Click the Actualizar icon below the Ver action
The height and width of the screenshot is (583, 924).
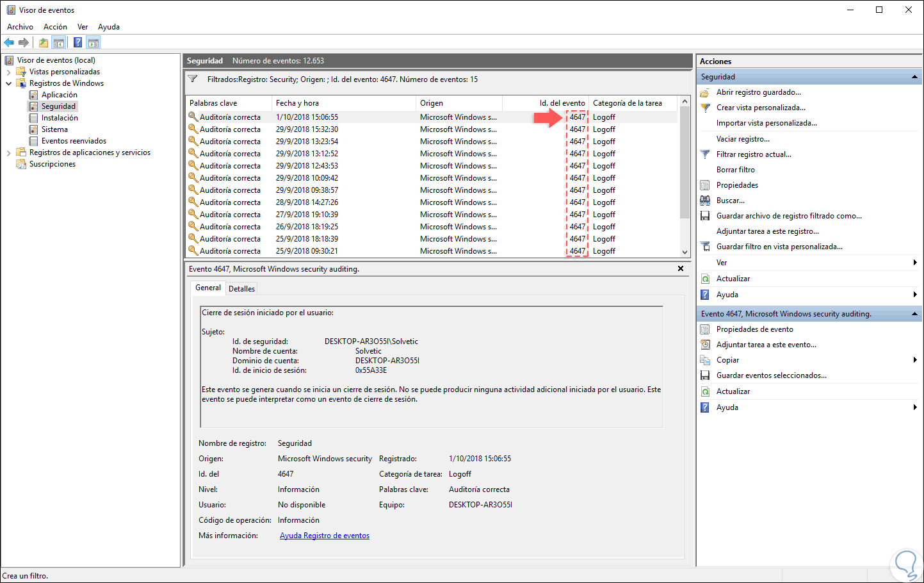tap(705, 279)
